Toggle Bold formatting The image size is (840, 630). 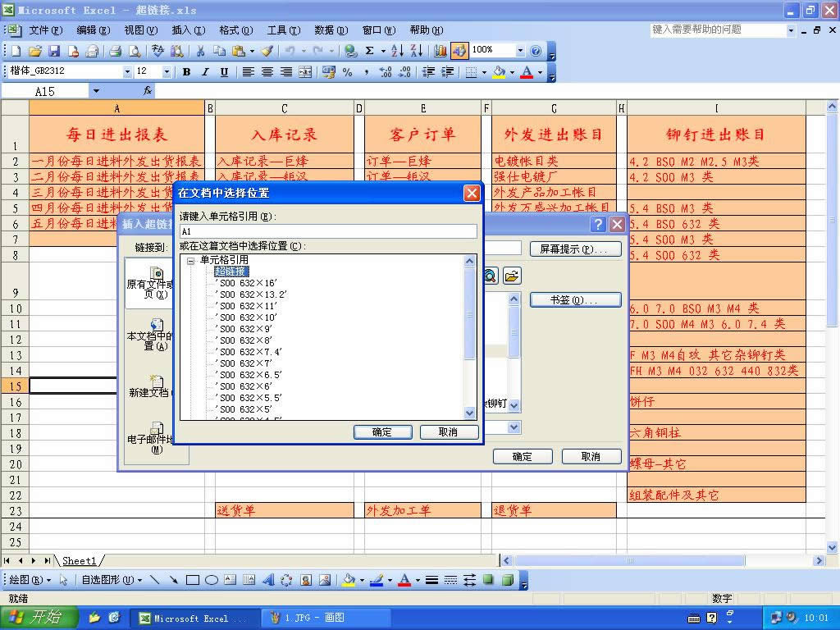point(186,72)
